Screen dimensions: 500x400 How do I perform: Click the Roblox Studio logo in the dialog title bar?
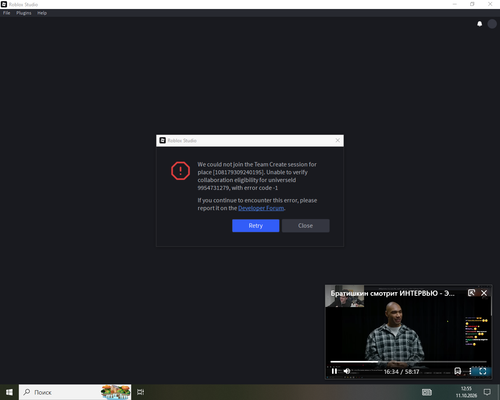[x=163, y=140]
